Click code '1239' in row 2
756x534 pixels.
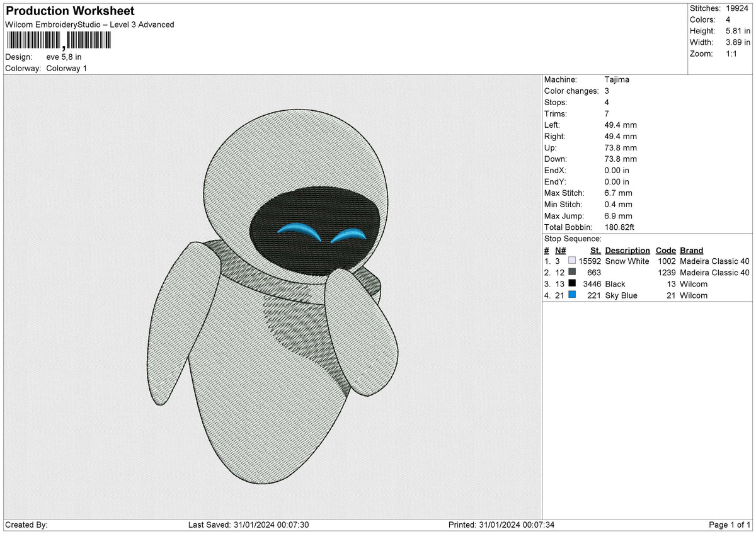click(x=667, y=272)
